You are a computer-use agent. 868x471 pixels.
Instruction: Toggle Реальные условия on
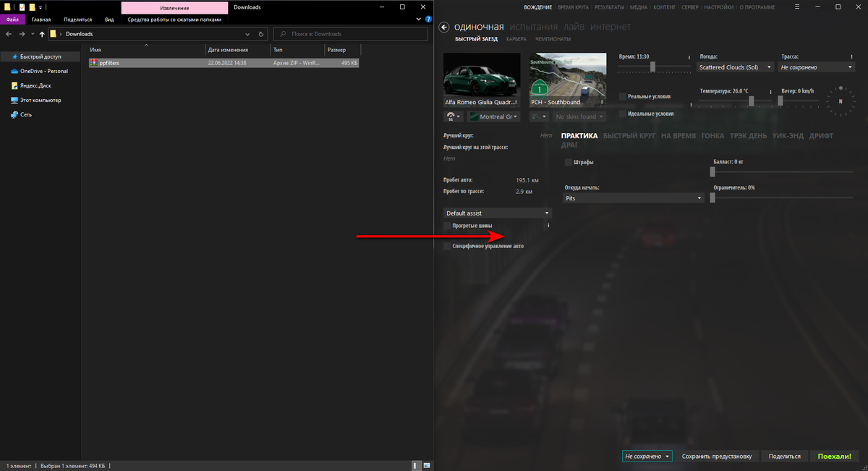point(622,96)
